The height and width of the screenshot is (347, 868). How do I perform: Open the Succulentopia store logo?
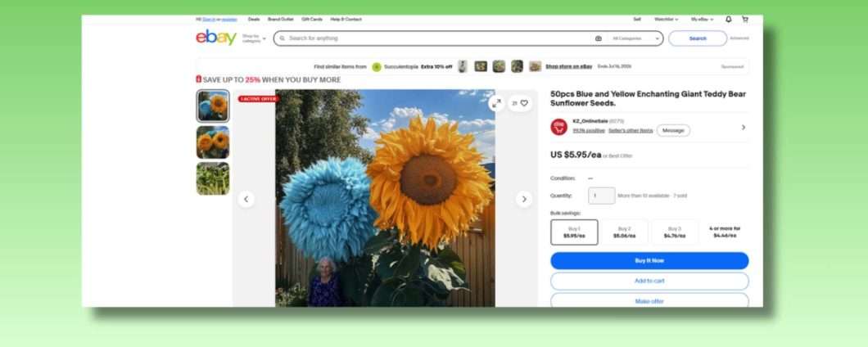tap(377, 67)
